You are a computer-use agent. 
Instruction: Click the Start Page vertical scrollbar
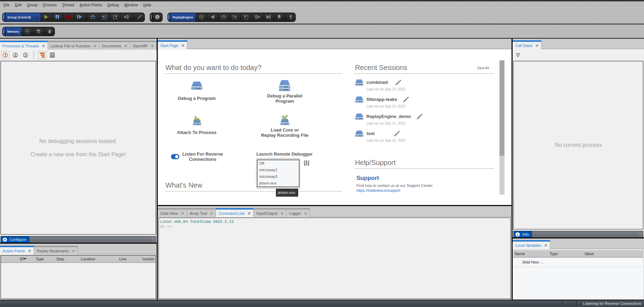502,108
